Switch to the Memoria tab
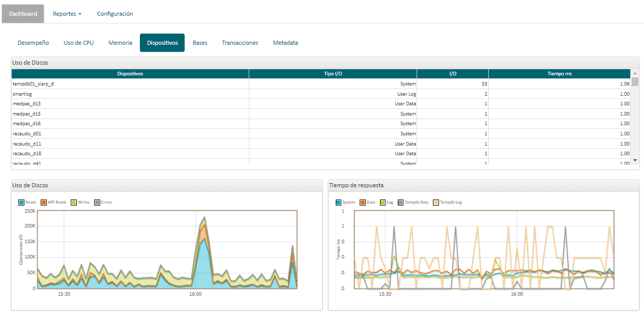 coord(120,43)
